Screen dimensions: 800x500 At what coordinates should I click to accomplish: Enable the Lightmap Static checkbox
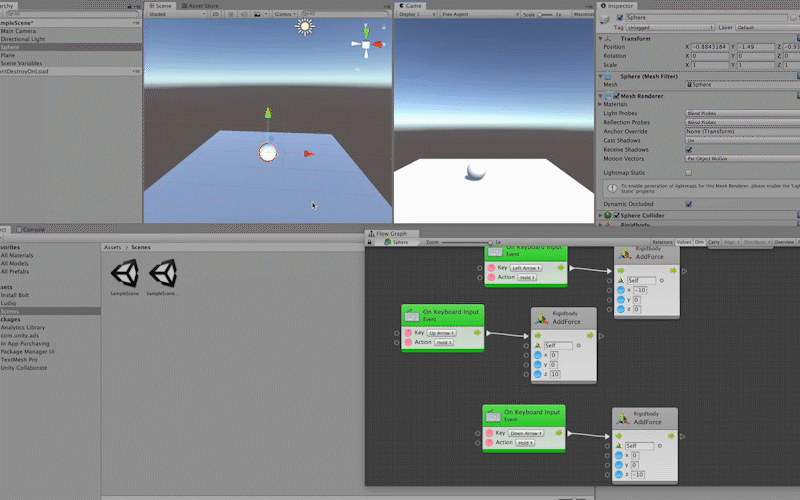[689, 173]
